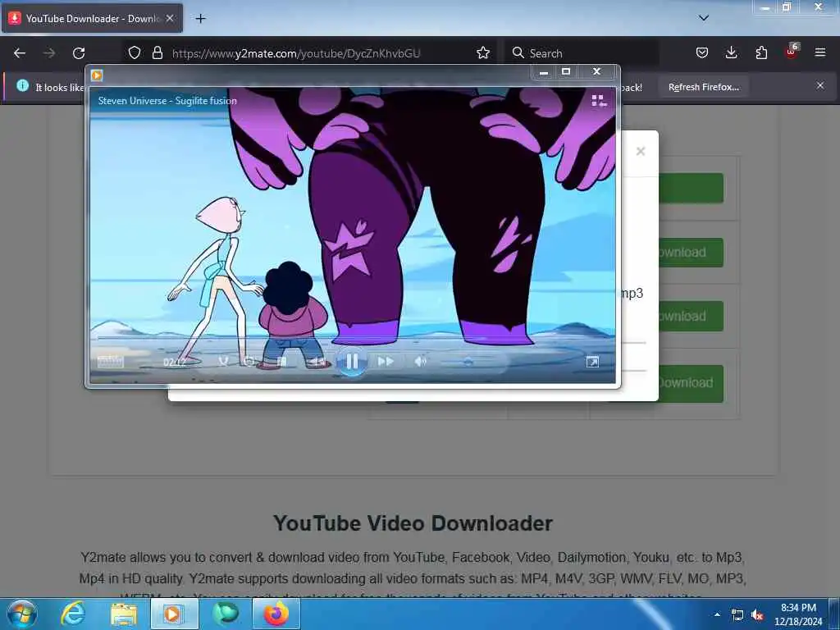Click the info icon in notification bar
Screen dimensions: 840x630
pyautogui.click(x=22, y=85)
